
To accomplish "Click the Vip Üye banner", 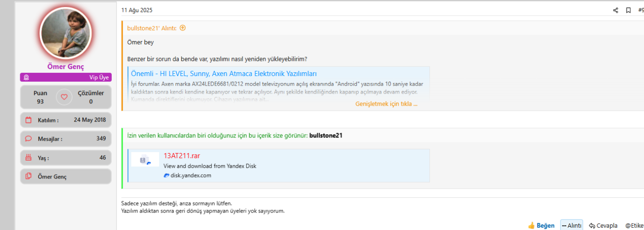I will (66, 77).
